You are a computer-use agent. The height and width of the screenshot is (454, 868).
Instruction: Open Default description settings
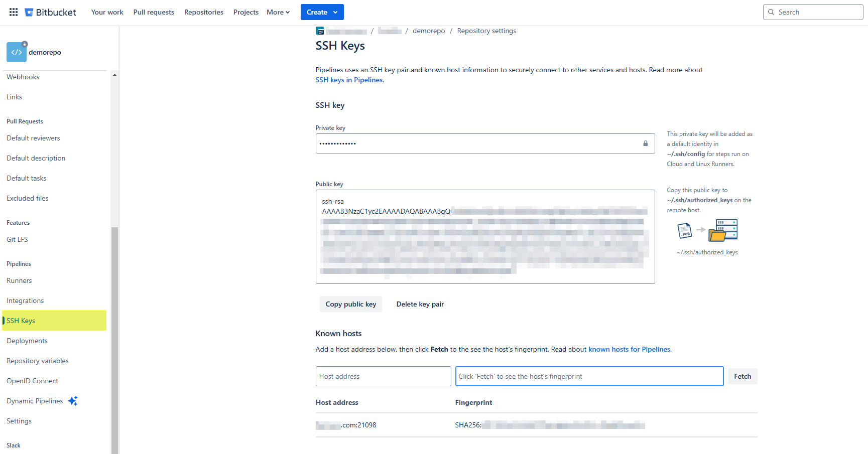(x=54, y=158)
